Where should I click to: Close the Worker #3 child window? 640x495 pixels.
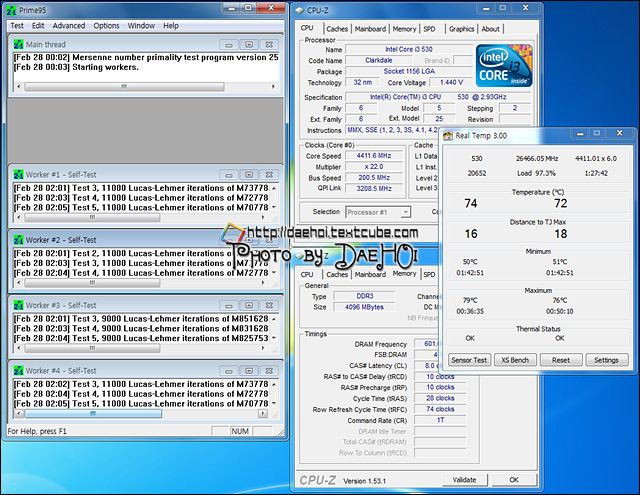click(269, 306)
